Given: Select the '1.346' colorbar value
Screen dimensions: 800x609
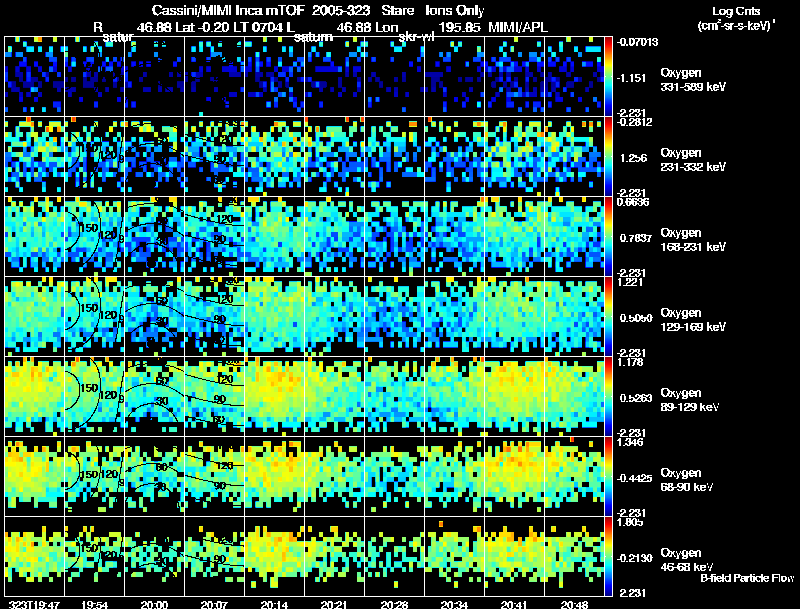Looking at the screenshot, I should (630, 442).
